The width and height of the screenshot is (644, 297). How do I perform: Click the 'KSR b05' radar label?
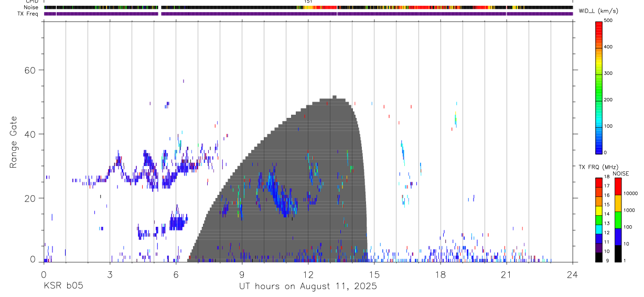[x=63, y=286]
